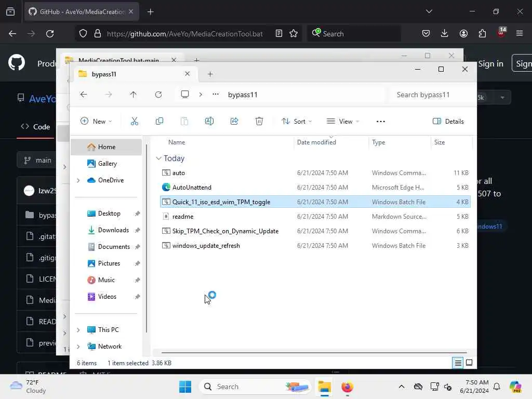
Task: Click the Share icon in Explorer toolbar
Action: (x=234, y=121)
